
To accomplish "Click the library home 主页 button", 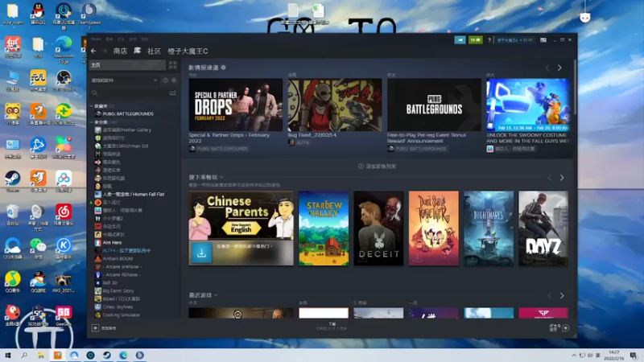I will pos(127,65).
